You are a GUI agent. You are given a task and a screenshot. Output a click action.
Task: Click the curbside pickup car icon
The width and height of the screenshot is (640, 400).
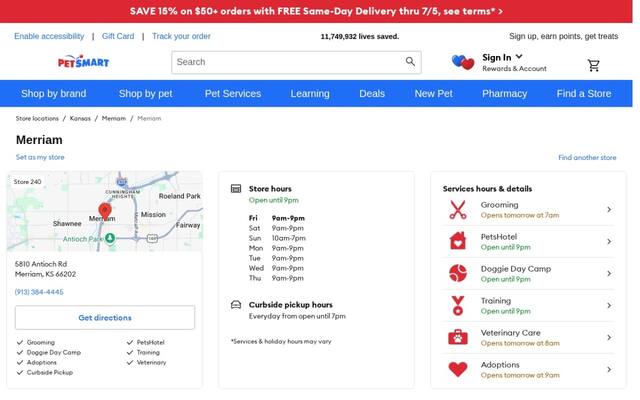236,304
